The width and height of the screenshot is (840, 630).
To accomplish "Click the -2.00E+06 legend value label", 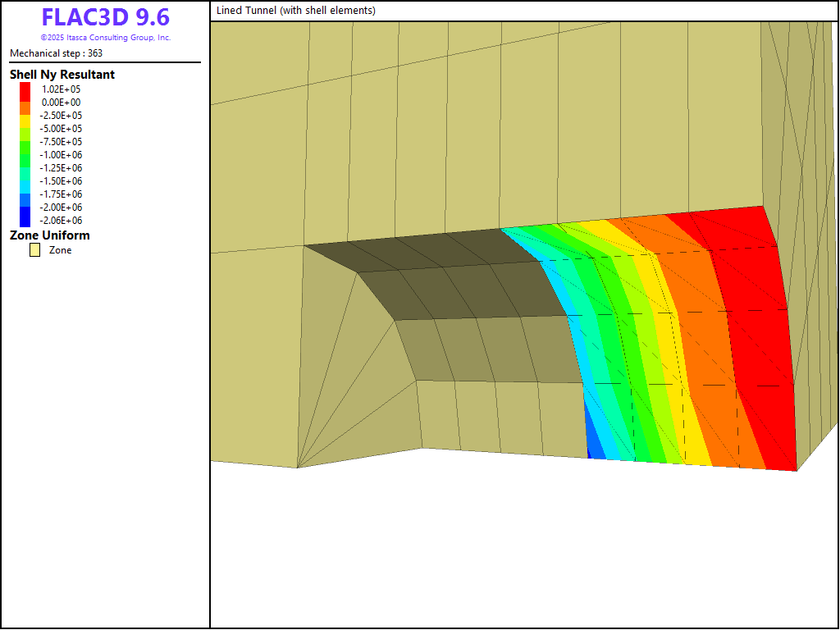I will 62,208.
